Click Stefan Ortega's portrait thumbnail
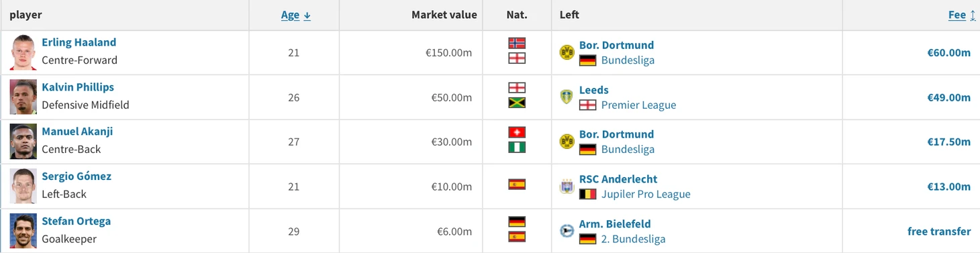This screenshot has height=253, width=980. 23,231
